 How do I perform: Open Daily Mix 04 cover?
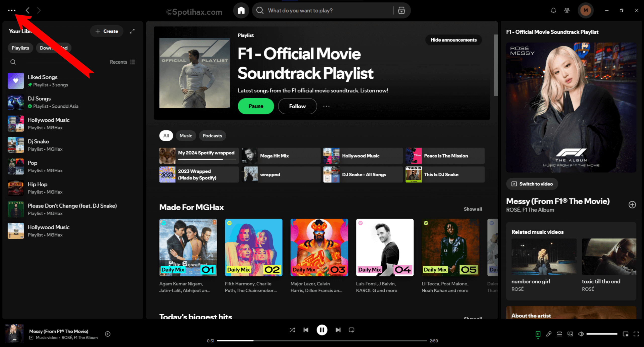click(x=385, y=247)
